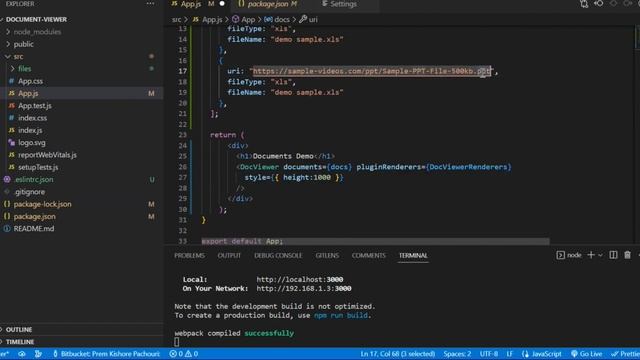Screen dimensions: 640x360
Task: Open http://localhost:3000 link in terminal
Action: click(x=300, y=280)
